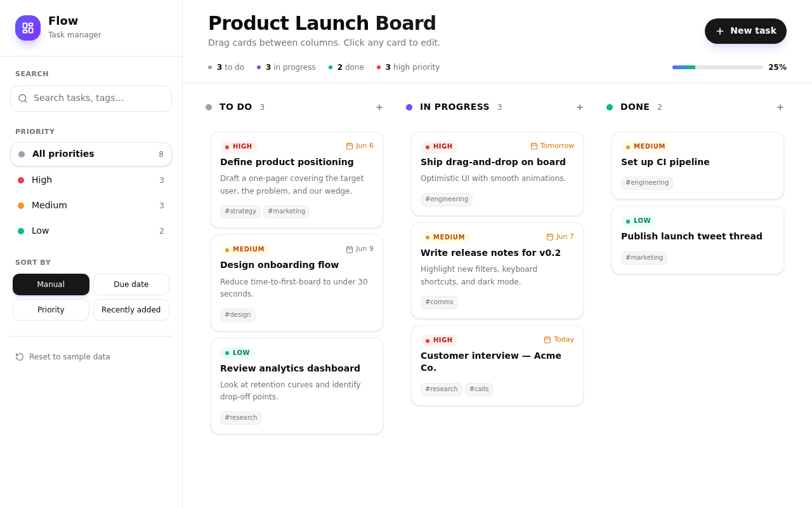Screen dimensions: 812x508
Task: Click the '3 to do' summary stat
Action: click(x=226, y=67)
